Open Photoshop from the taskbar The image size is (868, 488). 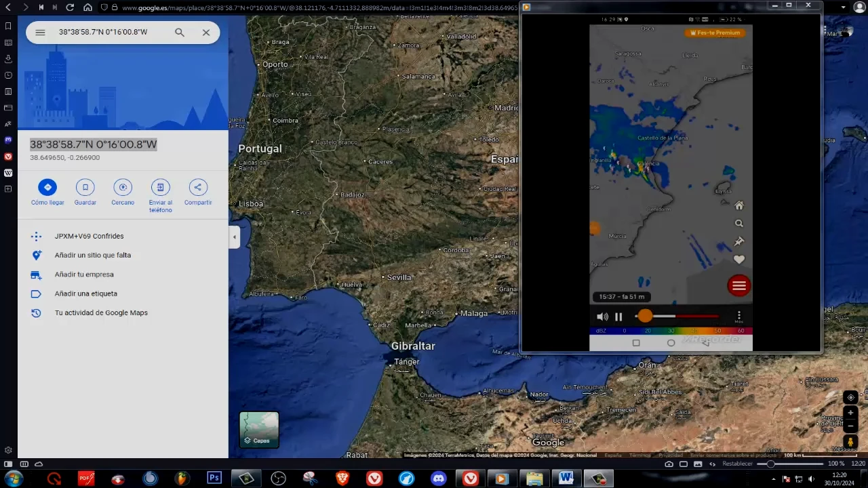(214, 478)
